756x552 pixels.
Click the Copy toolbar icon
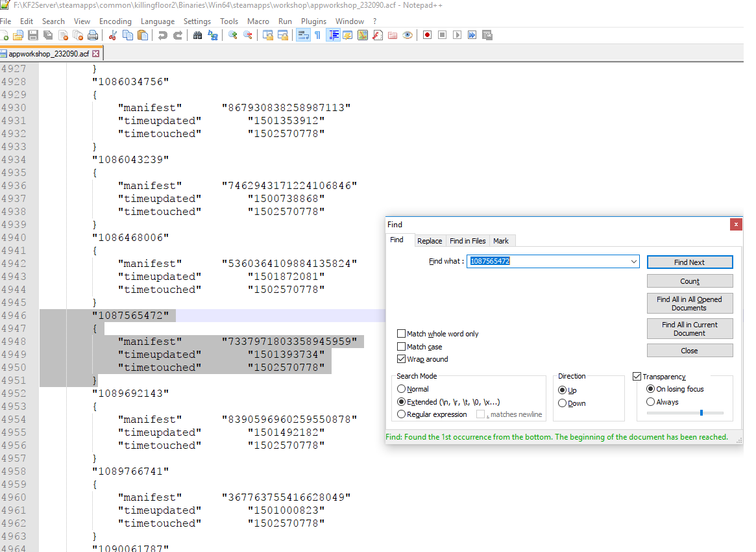coord(128,35)
